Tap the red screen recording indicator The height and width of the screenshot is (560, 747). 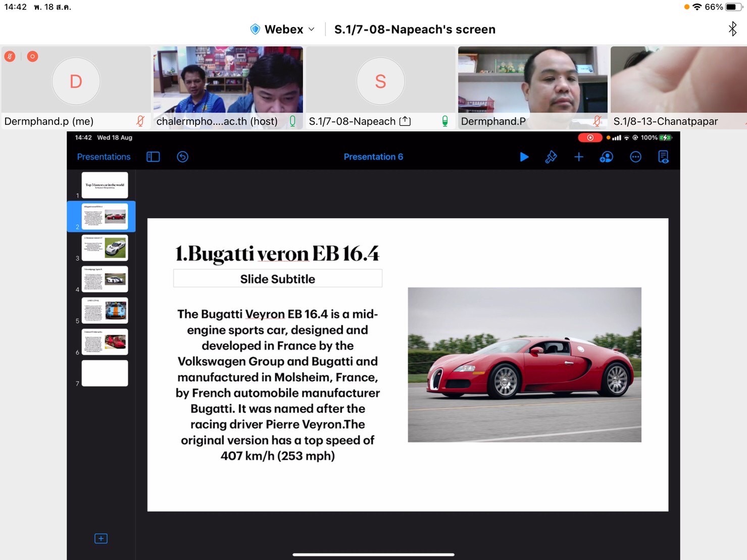tap(590, 137)
